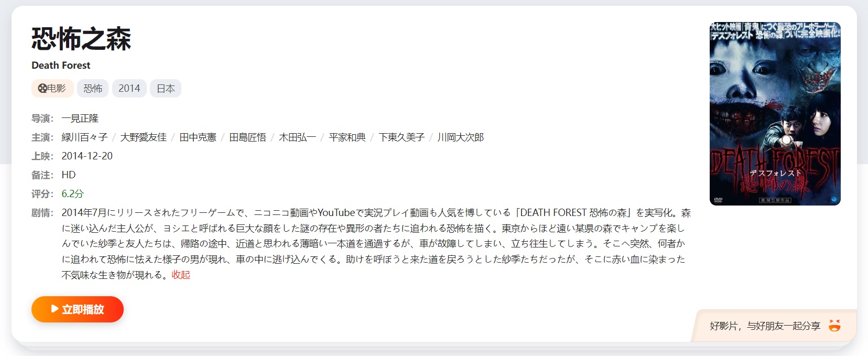Click the film reel icon in 电影 tag

pos(42,89)
